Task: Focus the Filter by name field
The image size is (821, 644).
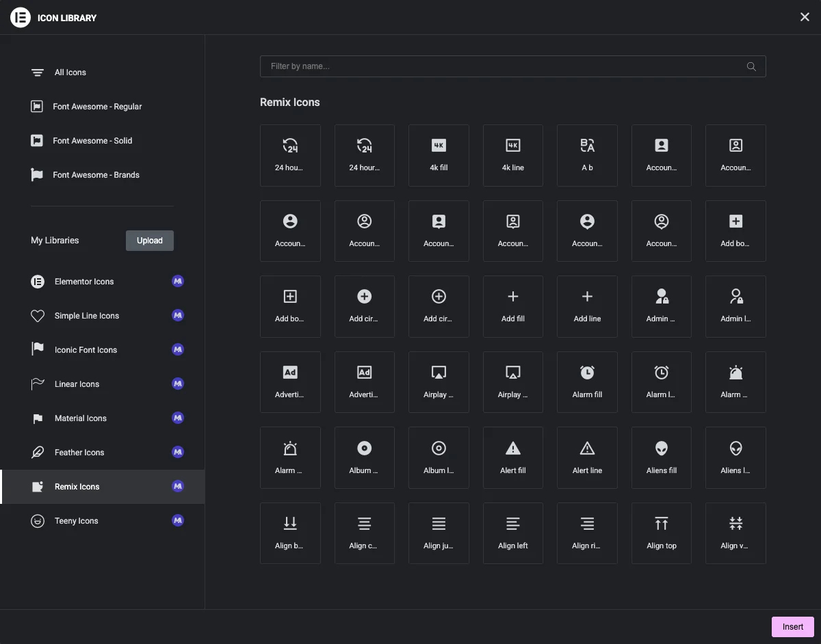Action: pyautogui.click(x=512, y=66)
